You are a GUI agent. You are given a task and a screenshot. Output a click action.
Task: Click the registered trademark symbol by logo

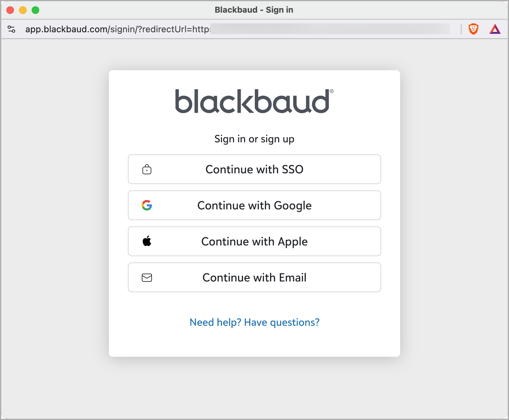tap(331, 91)
